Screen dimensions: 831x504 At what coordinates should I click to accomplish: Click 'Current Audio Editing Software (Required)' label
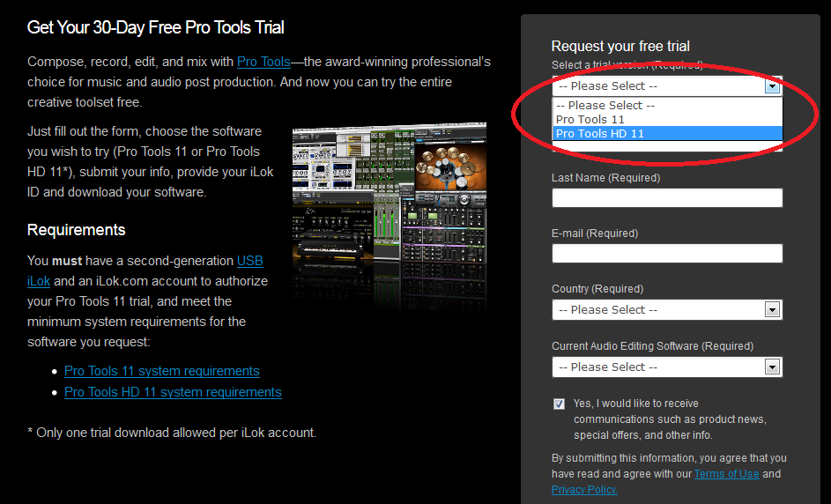(652, 346)
